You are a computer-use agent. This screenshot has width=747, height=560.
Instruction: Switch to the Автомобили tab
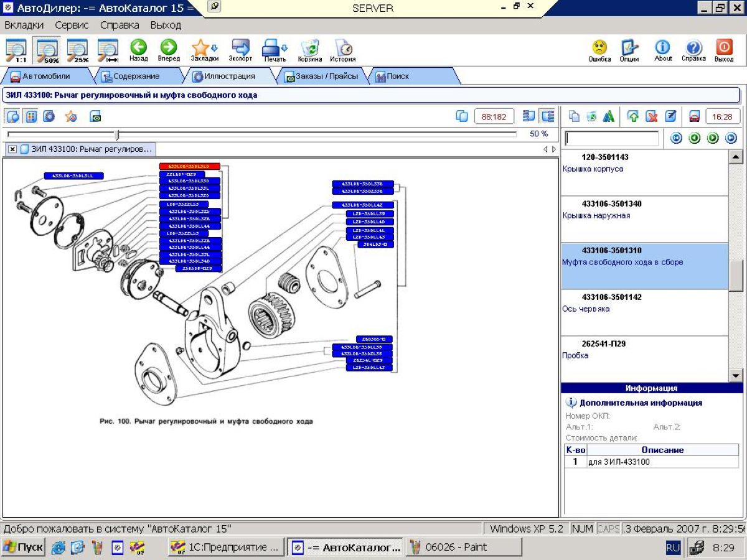coord(47,77)
